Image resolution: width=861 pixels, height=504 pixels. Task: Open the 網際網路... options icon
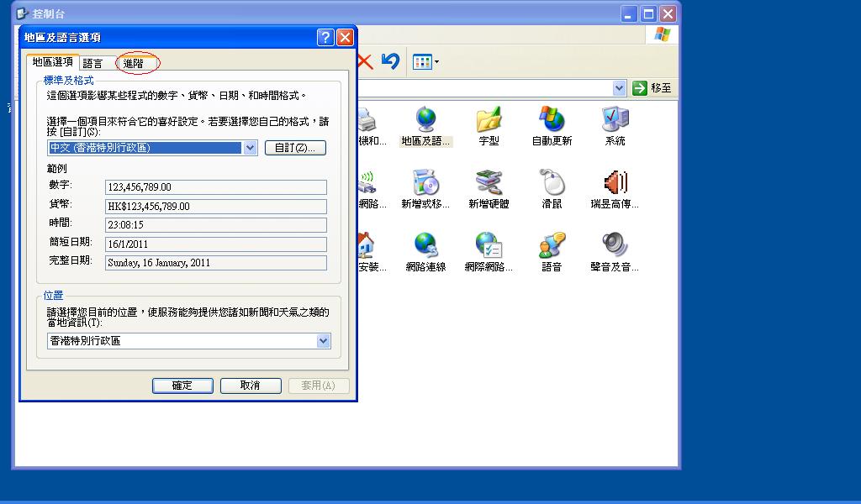pyautogui.click(x=489, y=253)
